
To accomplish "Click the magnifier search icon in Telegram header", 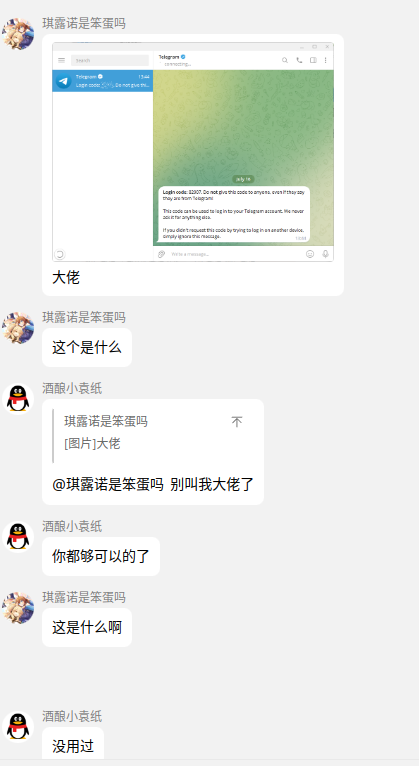I will tap(285, 60).
